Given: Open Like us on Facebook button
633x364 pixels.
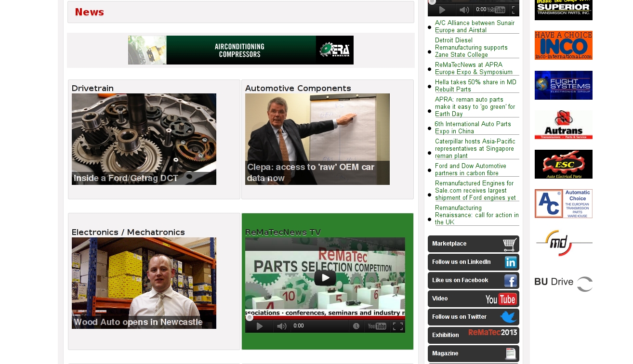Looking at the screenshot, I should [474, 281].
